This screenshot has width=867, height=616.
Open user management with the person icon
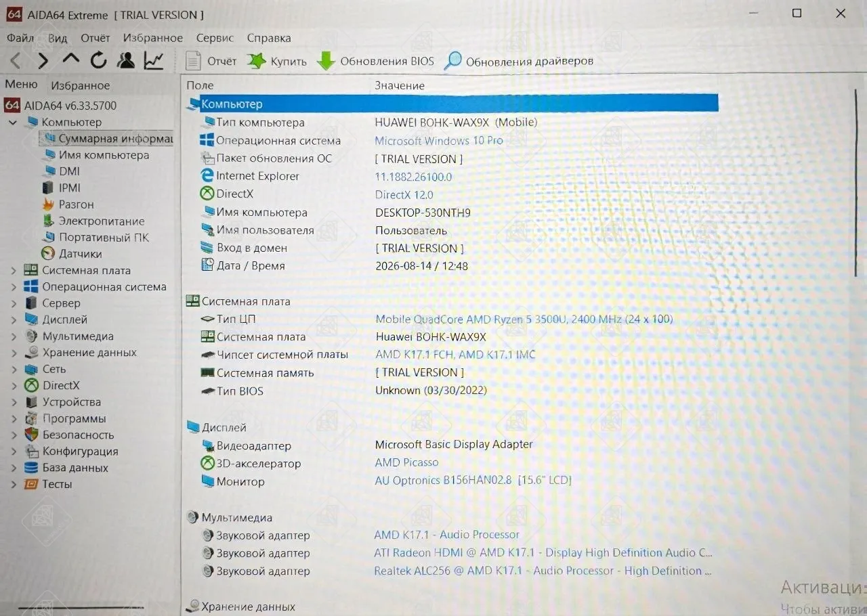(126, 61)
